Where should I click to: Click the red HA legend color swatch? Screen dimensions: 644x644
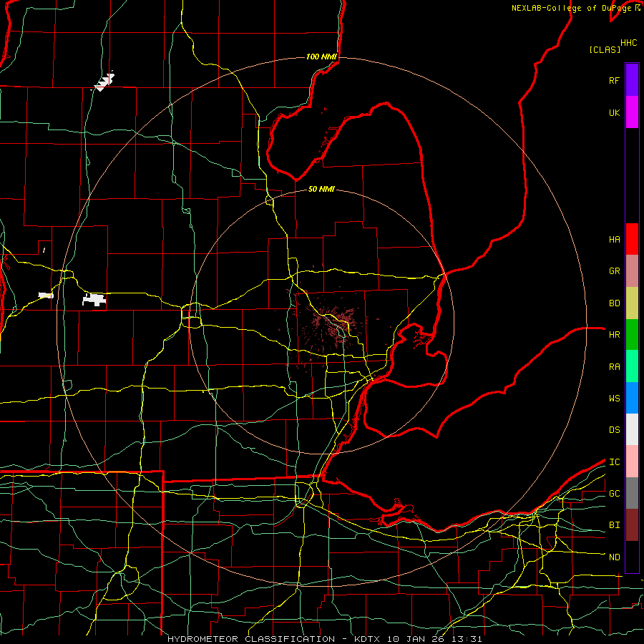(632, 239)
